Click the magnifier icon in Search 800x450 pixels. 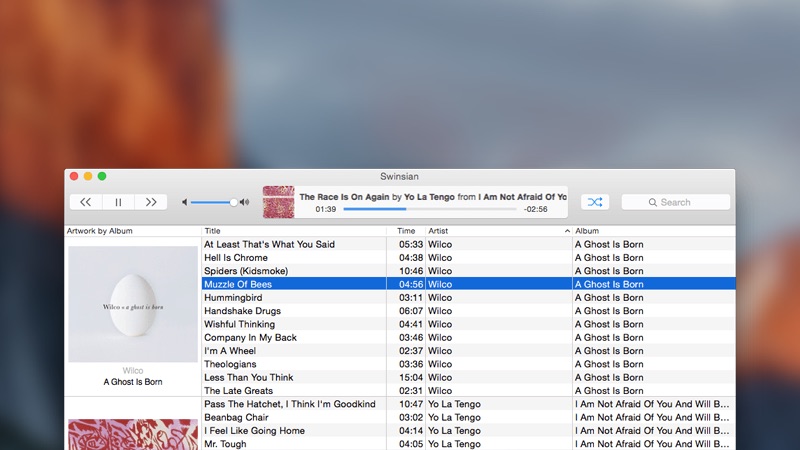(653, 203)
